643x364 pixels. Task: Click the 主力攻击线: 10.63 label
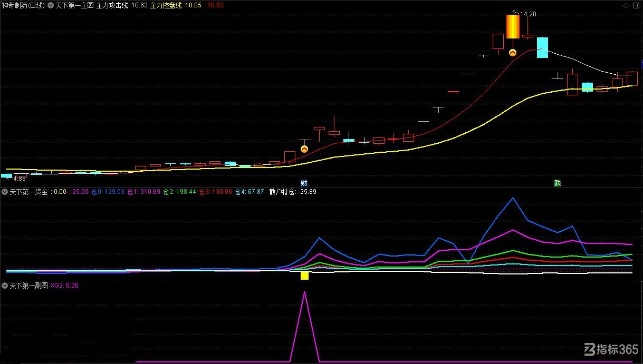coord(122,5)
